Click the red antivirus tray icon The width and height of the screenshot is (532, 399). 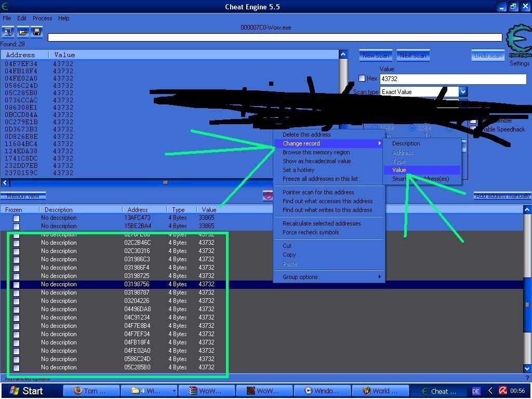[x=503, y=391]
